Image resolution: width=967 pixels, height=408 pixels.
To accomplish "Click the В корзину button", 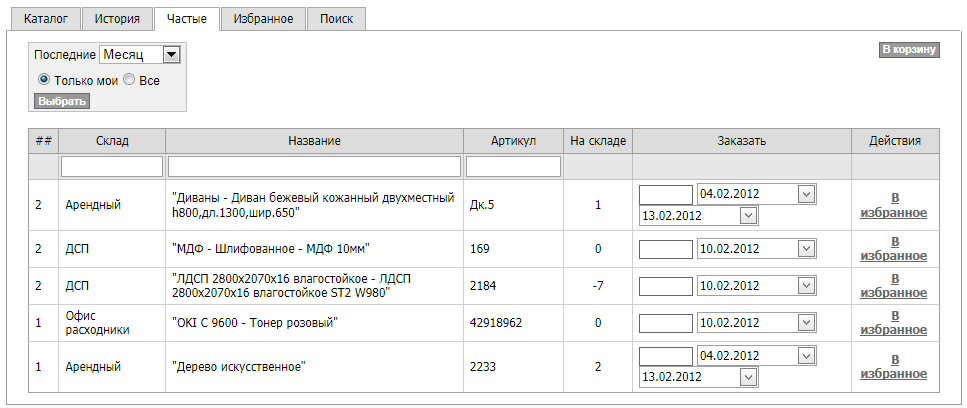I will coord(909,49).
